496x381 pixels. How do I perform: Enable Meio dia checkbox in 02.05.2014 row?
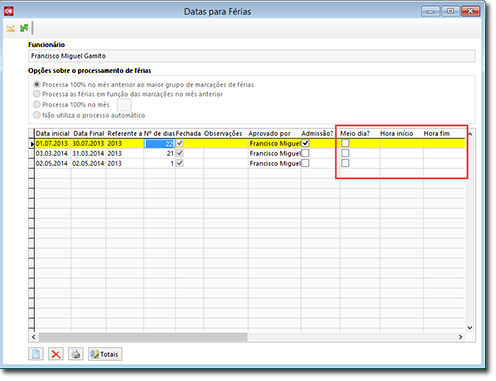(345, 163)
